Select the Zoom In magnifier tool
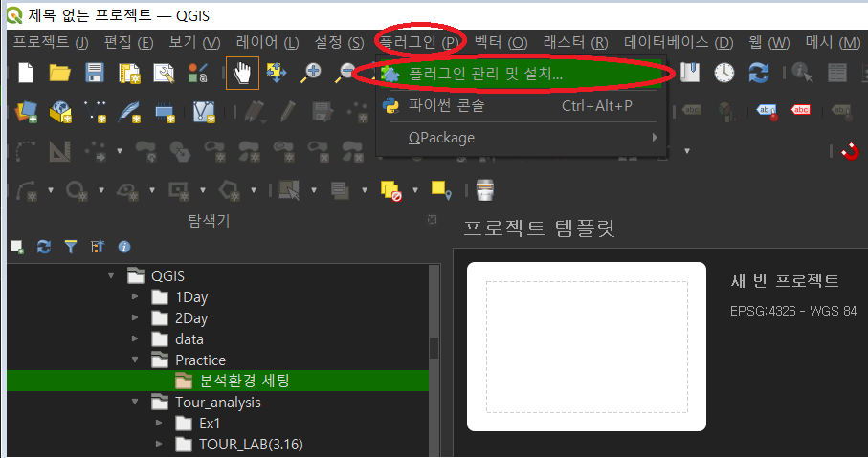The height and width of the screenshot is (458, 868). pyautogui.click(x=311, y=73)
